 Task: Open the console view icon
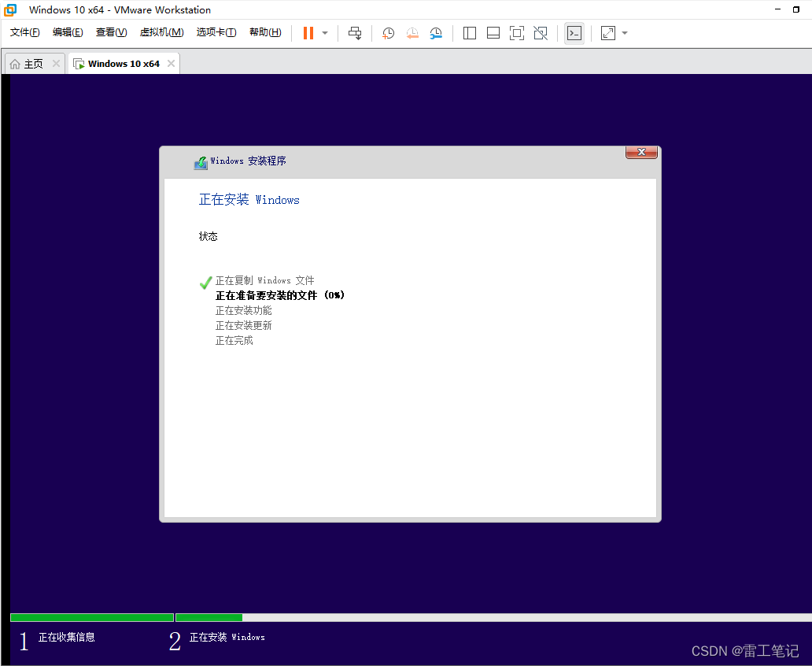pos(574,33)
